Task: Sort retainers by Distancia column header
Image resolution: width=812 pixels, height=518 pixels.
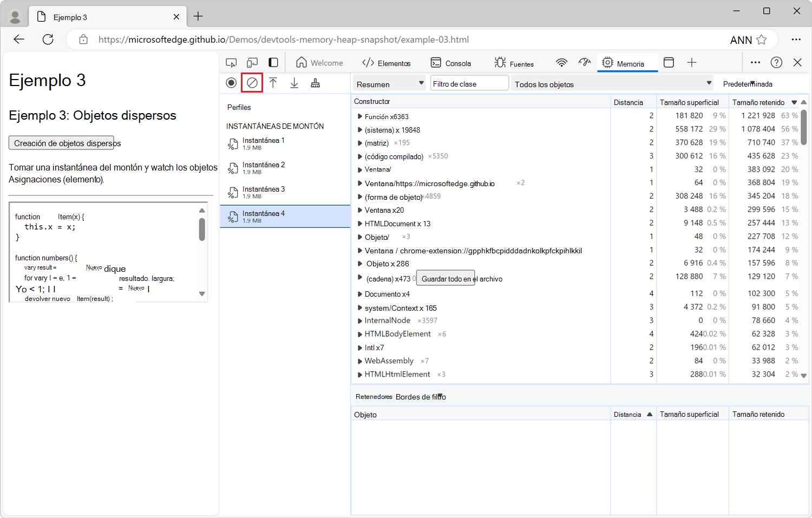Action: (633, 415)
